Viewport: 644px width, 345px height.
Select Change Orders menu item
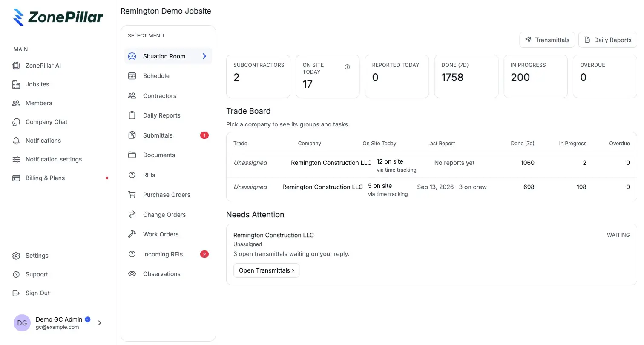tap(168, 215)
